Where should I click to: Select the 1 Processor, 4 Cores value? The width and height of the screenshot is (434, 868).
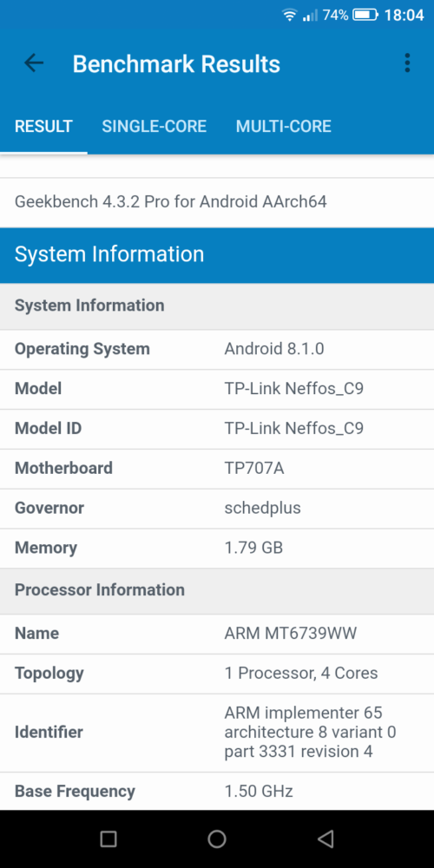tap(301, 674)
